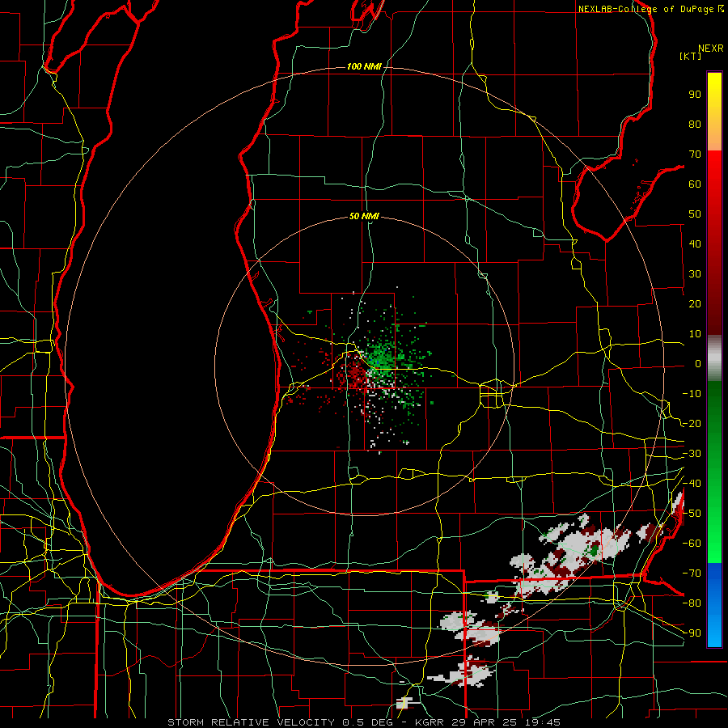Click the [KT] units label
Screen dimensions: 728x728
(x=691, y=56)
